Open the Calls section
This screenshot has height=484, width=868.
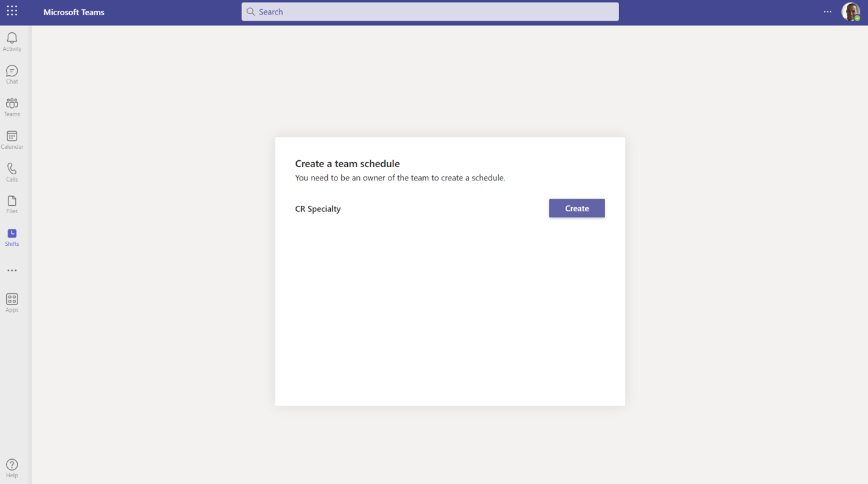point(12,172)
